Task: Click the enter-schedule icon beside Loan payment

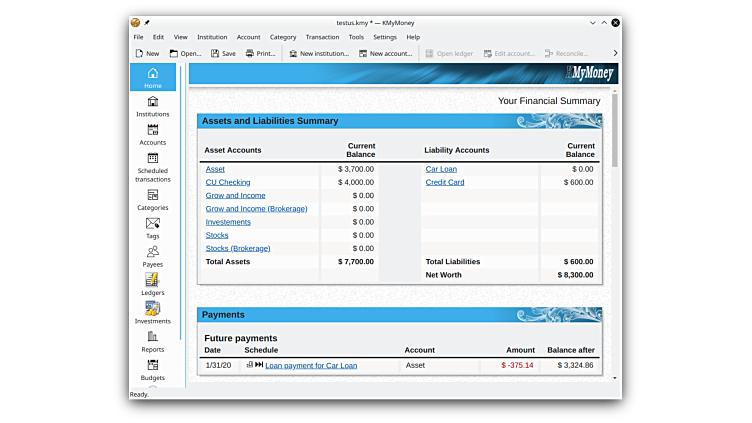Action: (259, 365)
